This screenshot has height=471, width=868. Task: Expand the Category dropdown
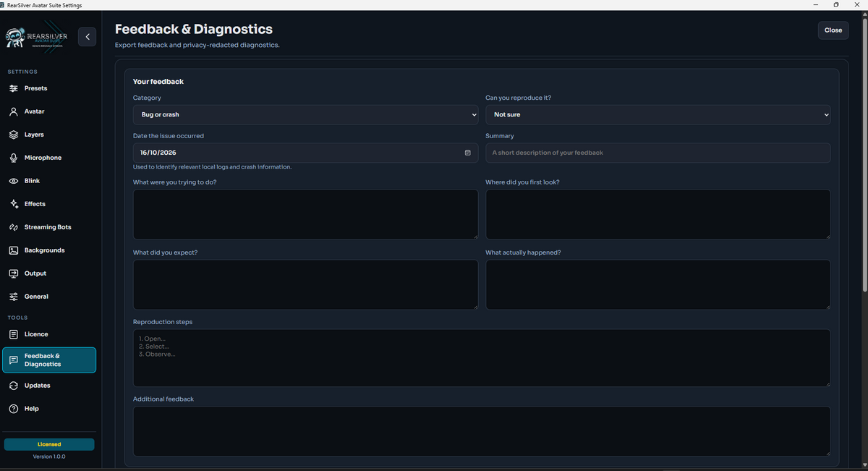305,114
